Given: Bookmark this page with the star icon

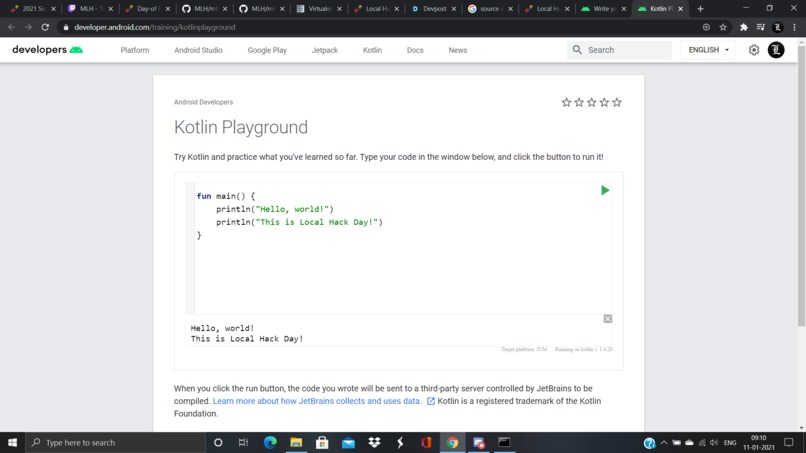Looking at the screenshot, I should point(723,27).
